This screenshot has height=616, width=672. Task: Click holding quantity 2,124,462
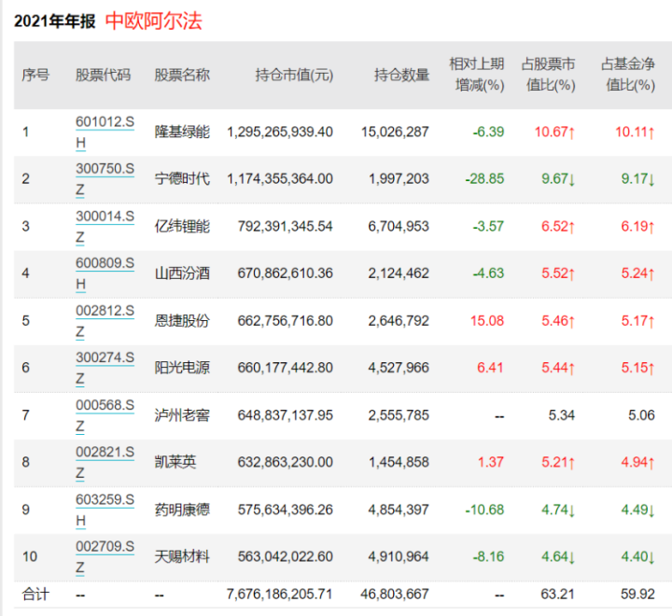399,273
